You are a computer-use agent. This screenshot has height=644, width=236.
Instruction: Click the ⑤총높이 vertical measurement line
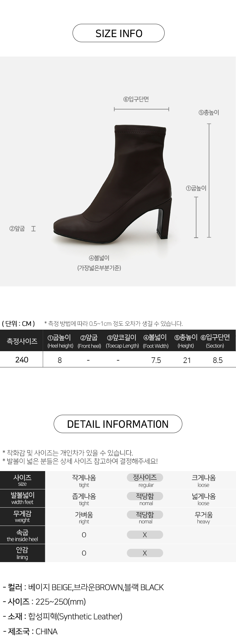click(209, 181)
